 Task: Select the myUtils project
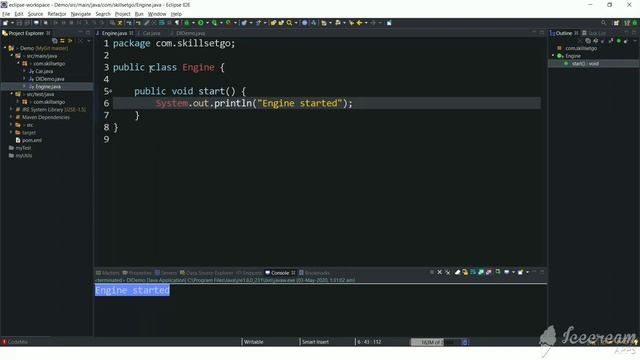click(x=24, y=156)
